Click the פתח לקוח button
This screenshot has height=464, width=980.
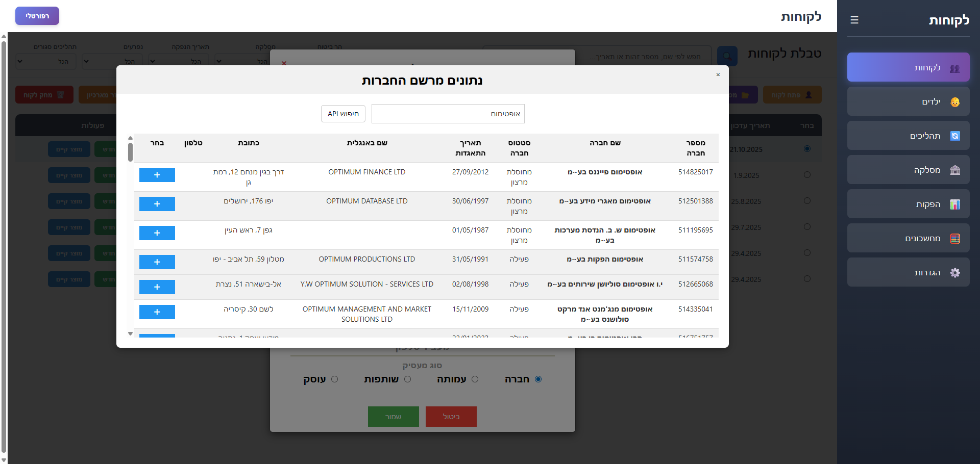click(x=792, y=95)
